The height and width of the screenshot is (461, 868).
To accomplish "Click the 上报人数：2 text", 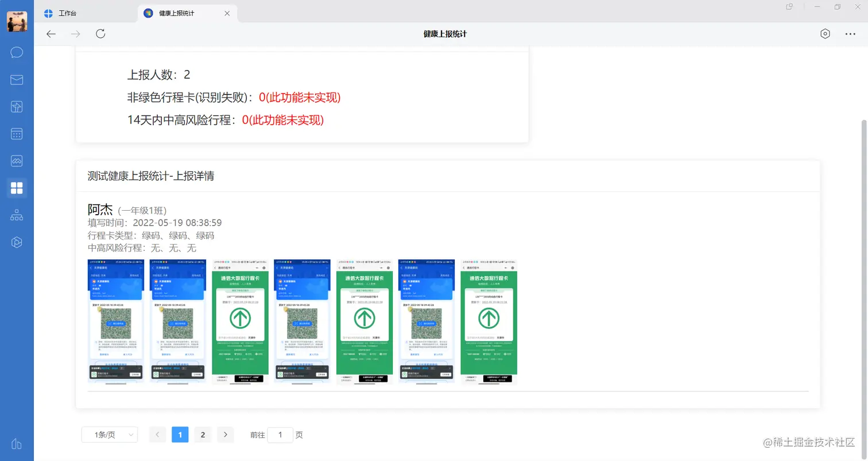I will (x=158, y=75).
